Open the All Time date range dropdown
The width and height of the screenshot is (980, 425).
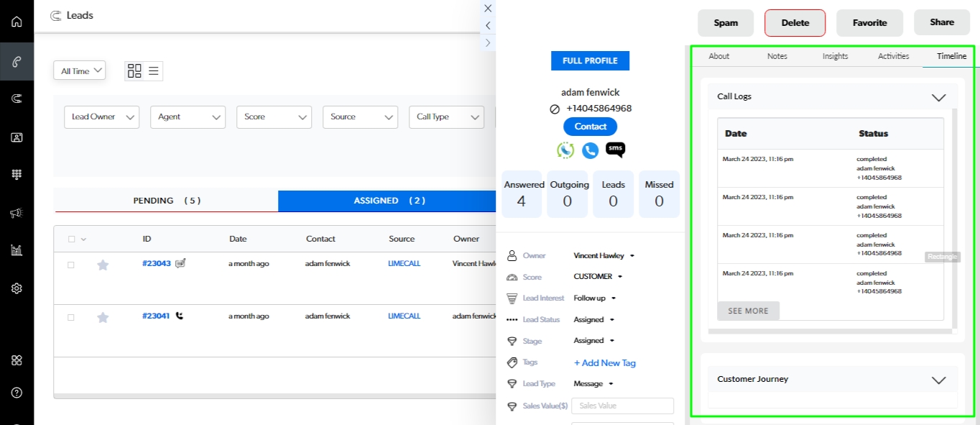point(79,70)
